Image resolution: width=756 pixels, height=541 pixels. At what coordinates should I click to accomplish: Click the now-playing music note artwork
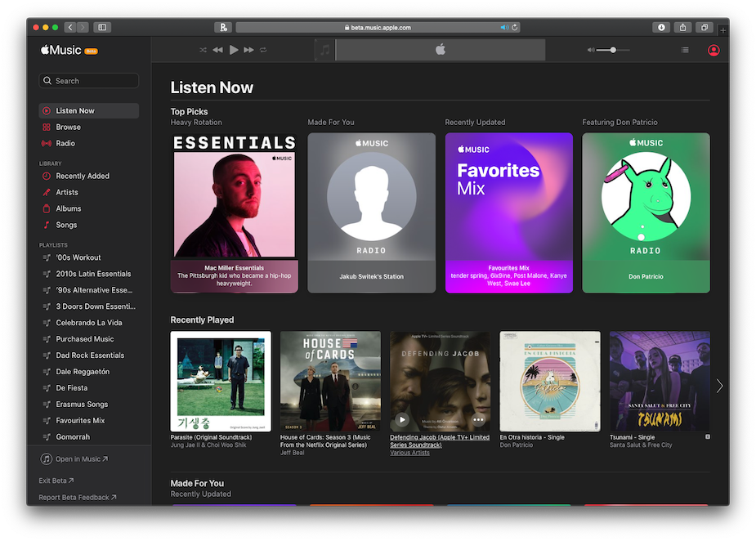pos(325,50)
